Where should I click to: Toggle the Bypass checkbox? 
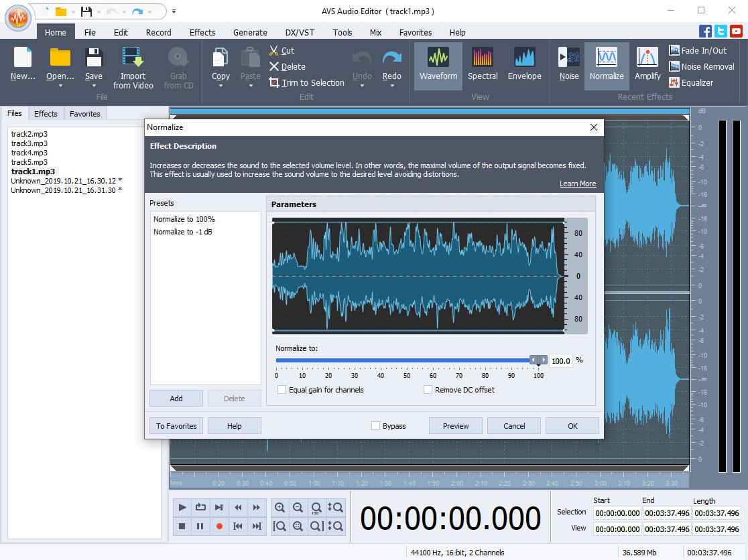tap(375, 425)
